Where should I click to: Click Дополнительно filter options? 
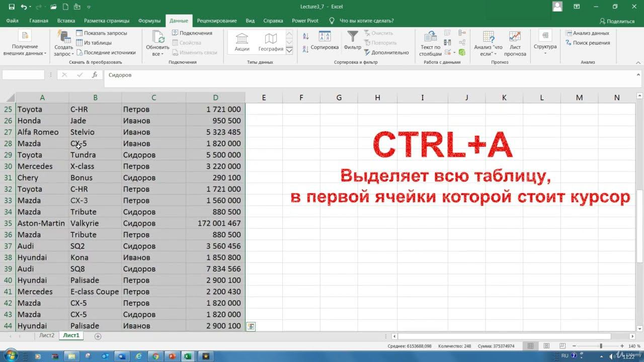pyautogui.click(x=386, y=52)
